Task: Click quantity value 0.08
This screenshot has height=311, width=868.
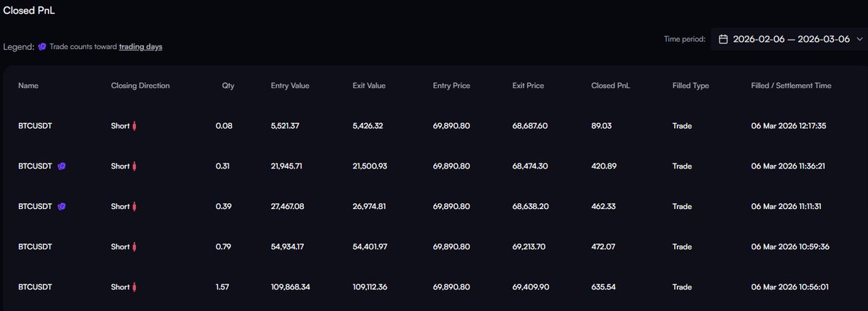Action: click(x=224, y=126)
